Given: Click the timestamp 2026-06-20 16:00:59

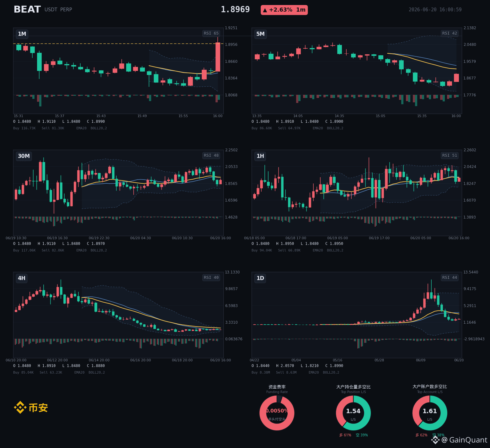Looking at the screenshot, I should (435, 10).
